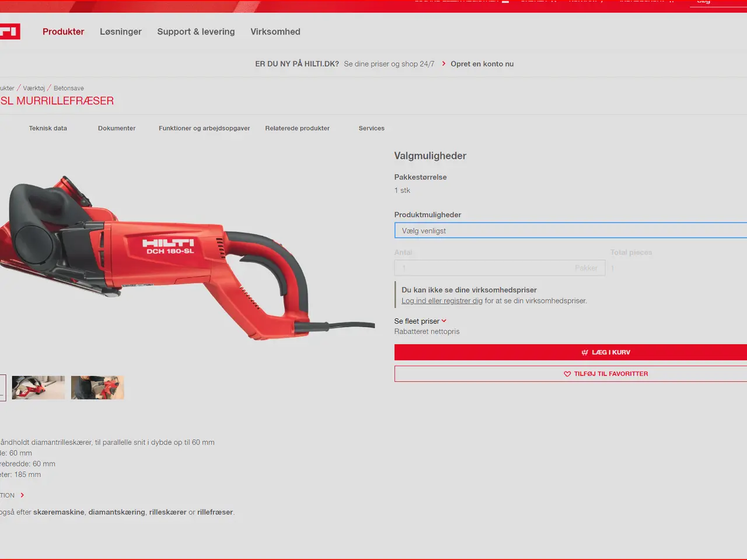
Task: Switch to Relaterede produkter tab
Action: [298, 128]
